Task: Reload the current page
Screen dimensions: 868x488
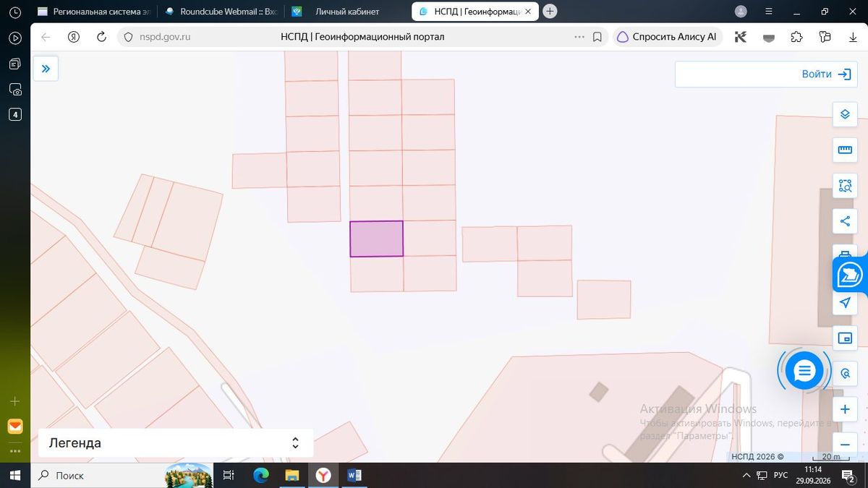Action: (x=101, y=37)
